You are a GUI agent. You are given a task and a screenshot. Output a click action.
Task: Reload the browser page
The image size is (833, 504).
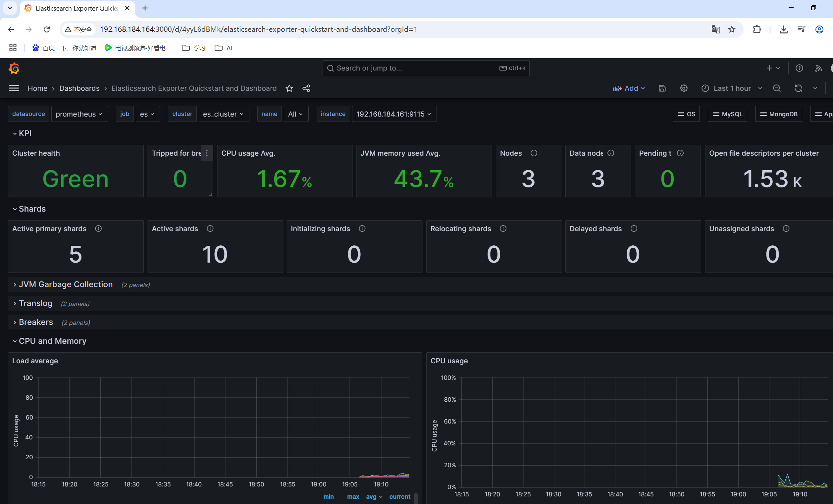(x=47, y=29)
